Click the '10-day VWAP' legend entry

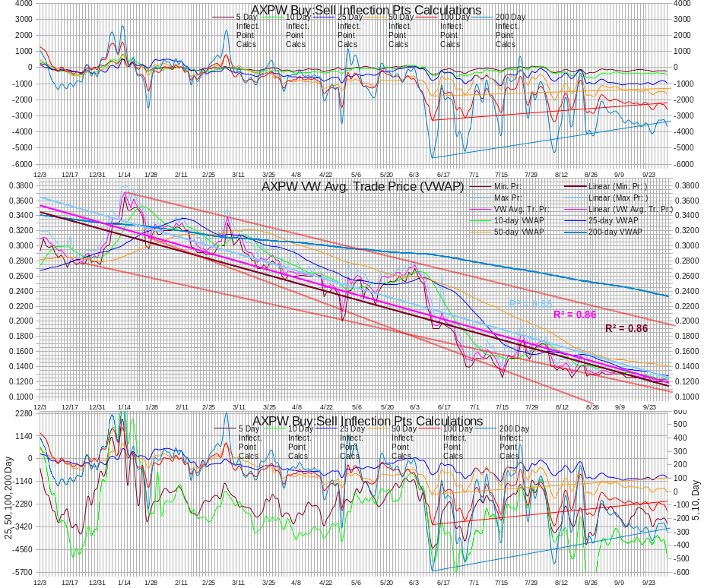(518, 220)
